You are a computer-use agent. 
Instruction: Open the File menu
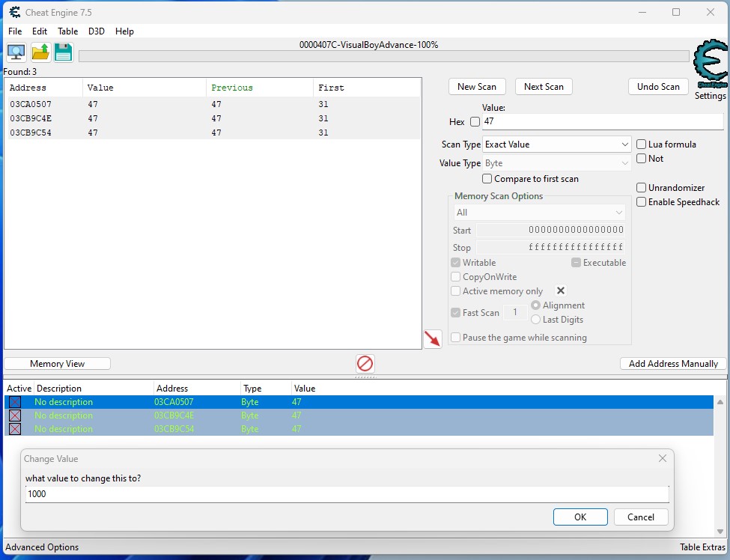[x=15, y=31]
